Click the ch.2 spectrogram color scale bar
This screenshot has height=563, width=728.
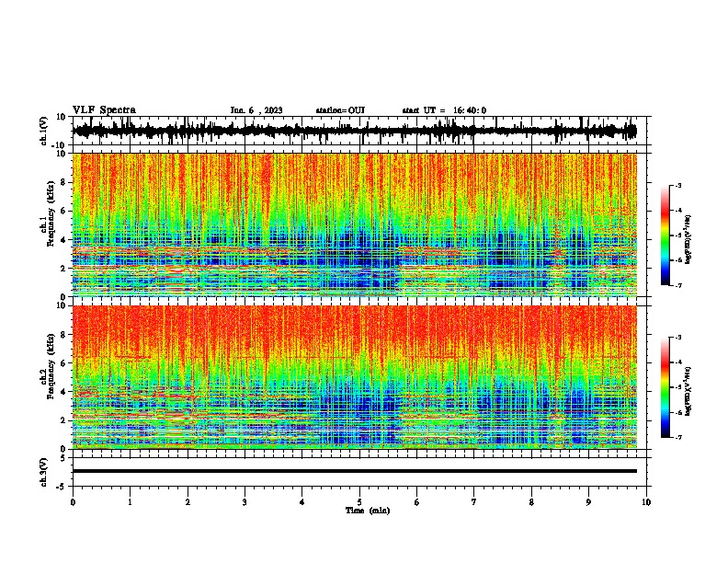click(665, 387)
